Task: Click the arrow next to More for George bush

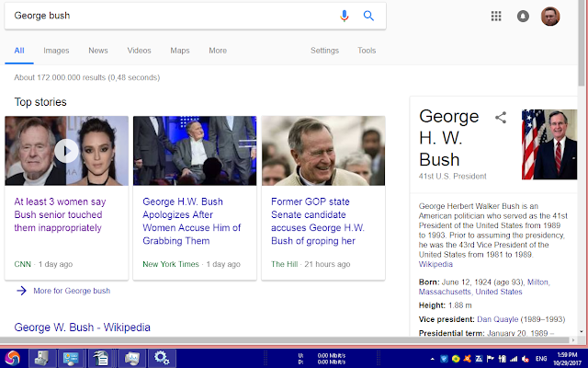Action: click(22, 291)
